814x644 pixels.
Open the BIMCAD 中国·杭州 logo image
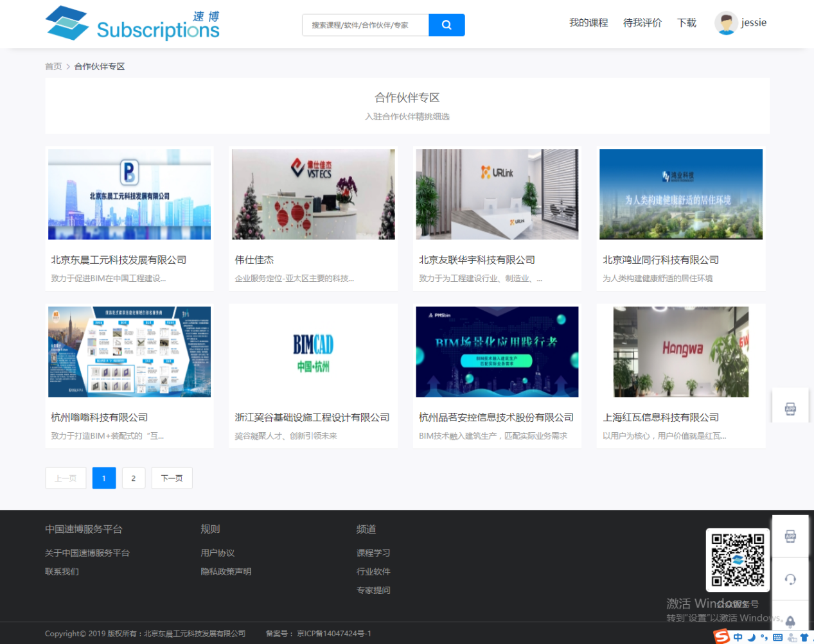coord(314,352)
